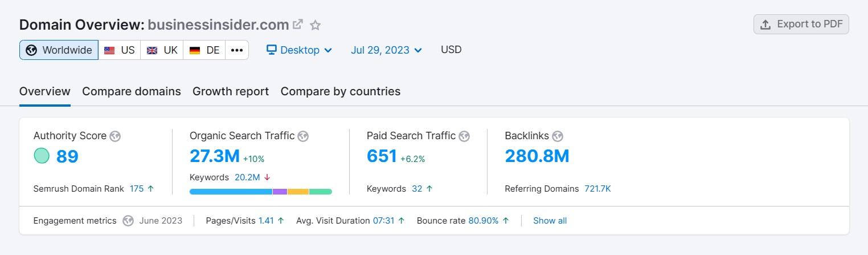
Task: Open Backlinks value 280.8M
Action: pos(537,156)
